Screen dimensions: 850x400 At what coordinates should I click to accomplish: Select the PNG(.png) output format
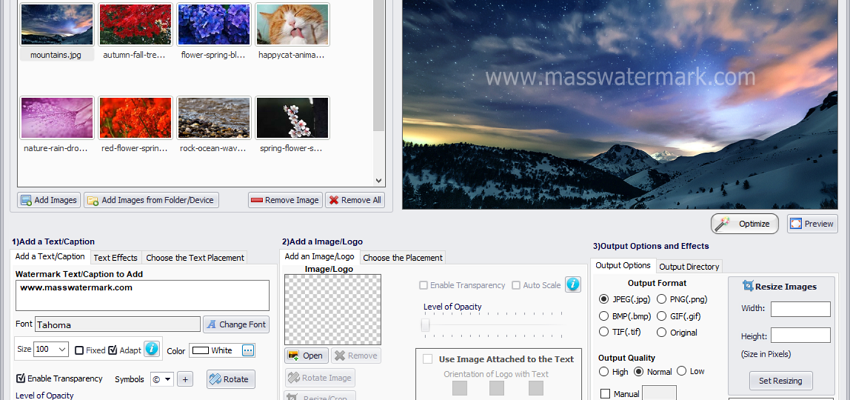pos(661,299)
